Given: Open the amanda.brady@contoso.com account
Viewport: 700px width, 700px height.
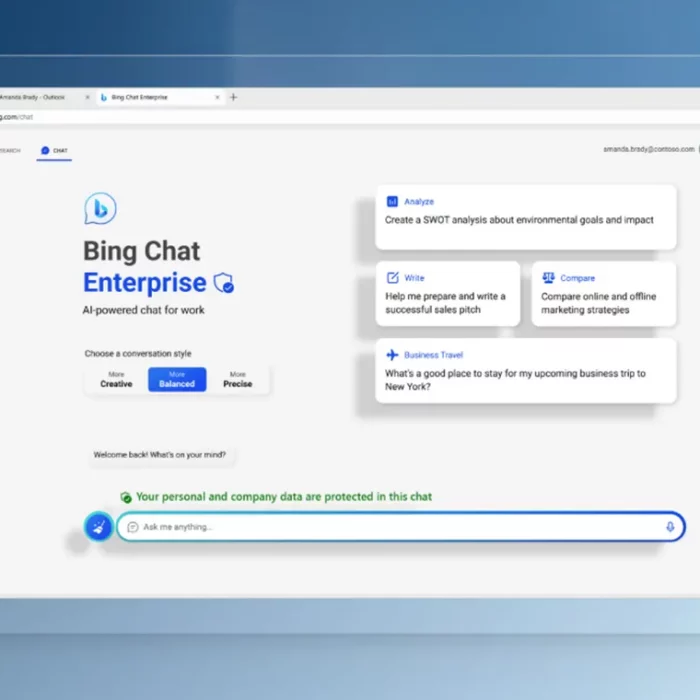Looking at the screenshot, I should 649,149.
